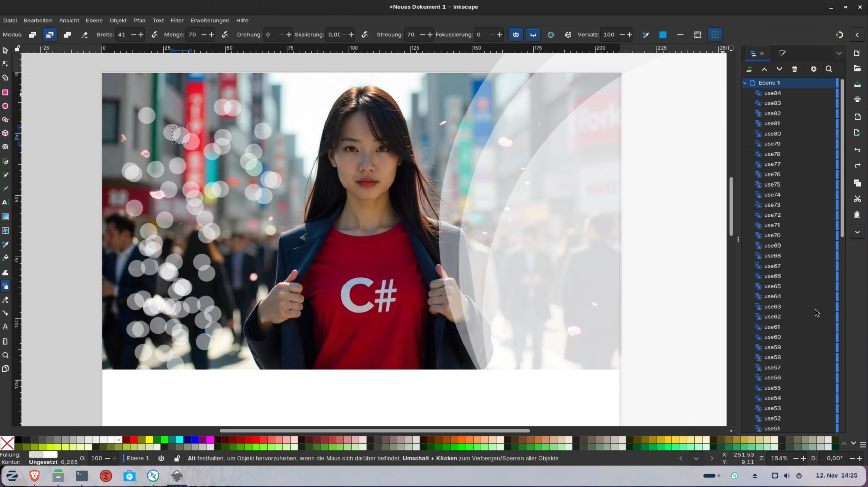Viewport: 868px width, 487px height.
Task: Select the Text tool in toolbox
Action: 5,202
